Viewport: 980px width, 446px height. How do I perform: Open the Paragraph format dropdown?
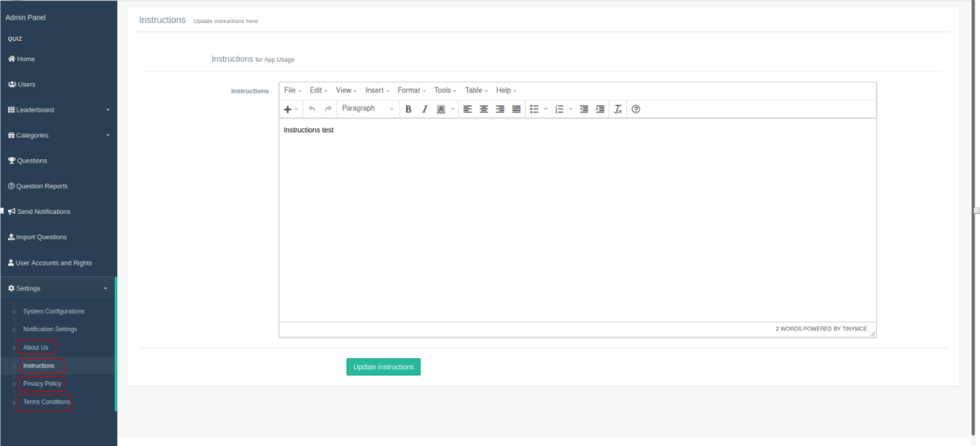367,109
